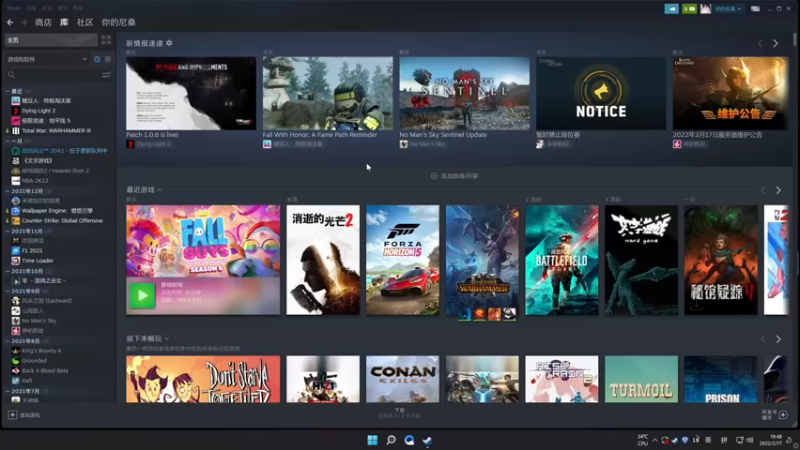Viewport: 800px width, 450px height.
Task: Select Raft in the game list
Action: pyautogui.click(x=27, y=381)
